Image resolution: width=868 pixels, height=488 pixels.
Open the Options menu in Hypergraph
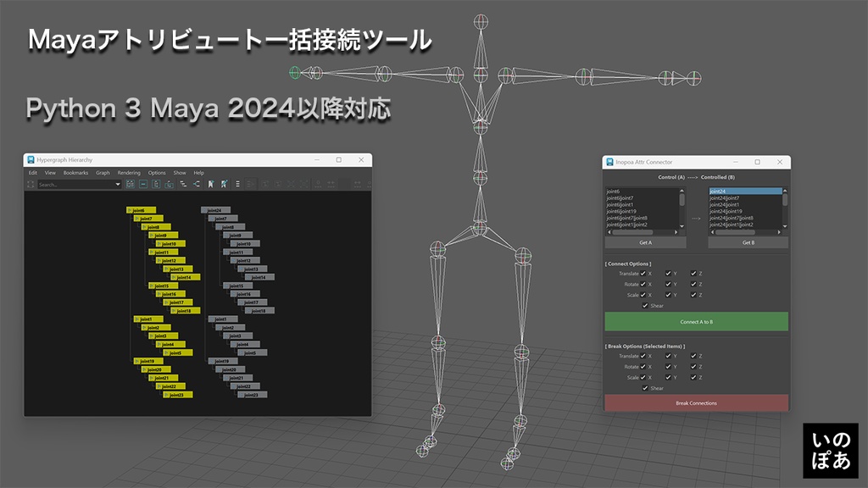[x=157, y=173]
